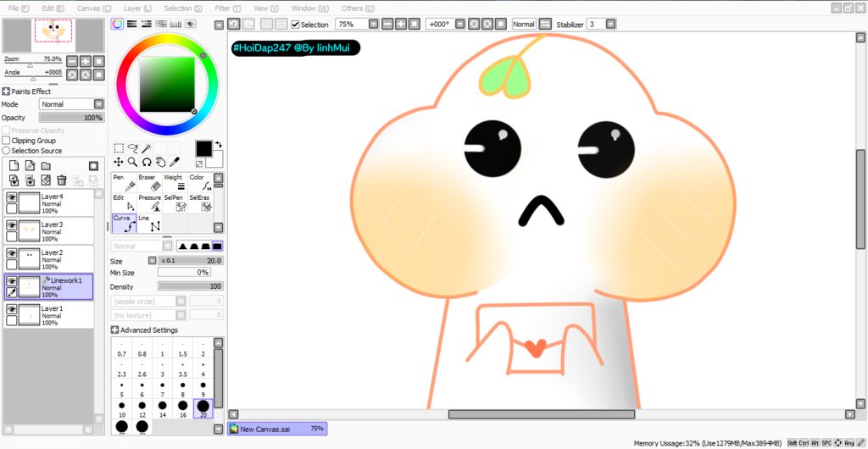Click navigator zoom-in plus button

pyautogui.click(x=86, y=61)
